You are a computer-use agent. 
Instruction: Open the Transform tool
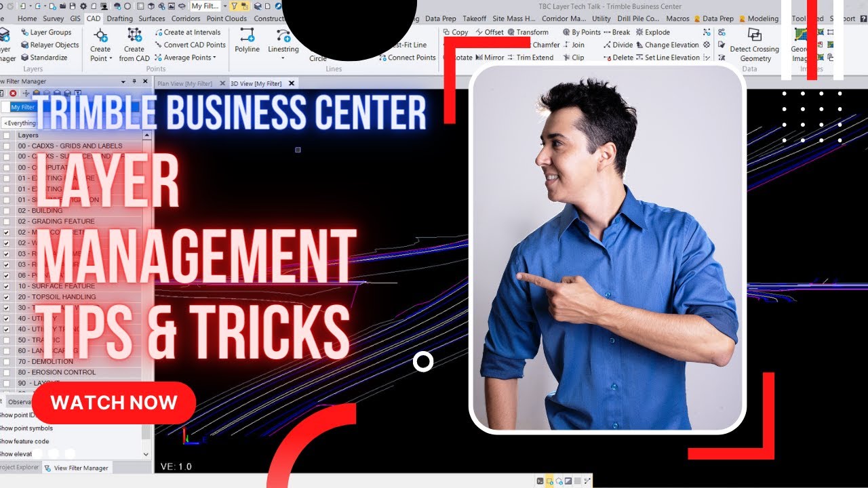pos(528,32)
